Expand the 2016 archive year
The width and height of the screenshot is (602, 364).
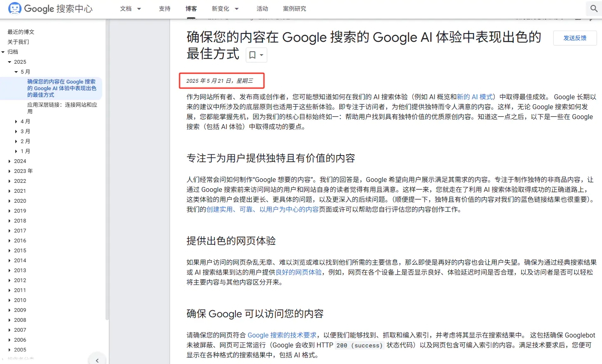(10, 240)
